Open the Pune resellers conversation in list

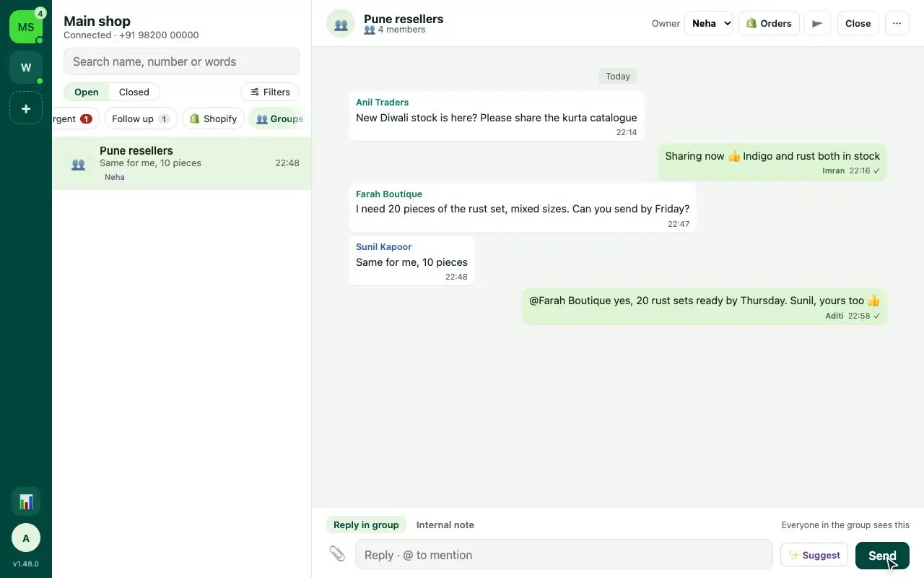[182, 163]
